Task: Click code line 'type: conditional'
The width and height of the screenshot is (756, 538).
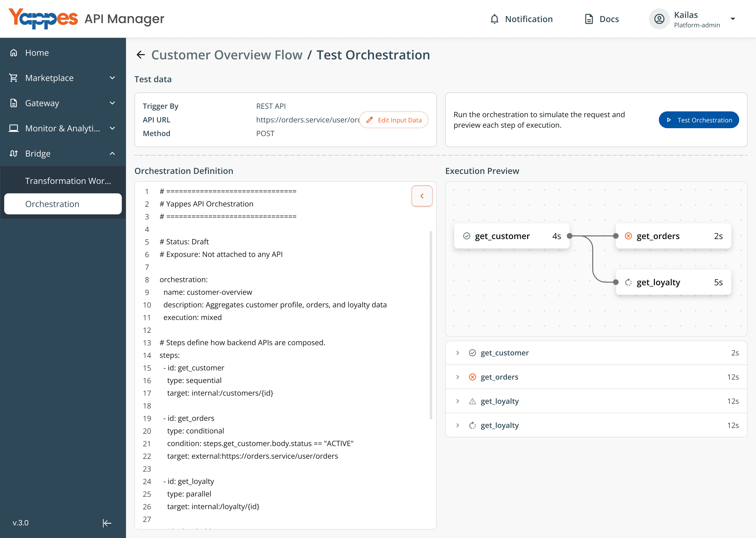Action: tap(195, 431)
